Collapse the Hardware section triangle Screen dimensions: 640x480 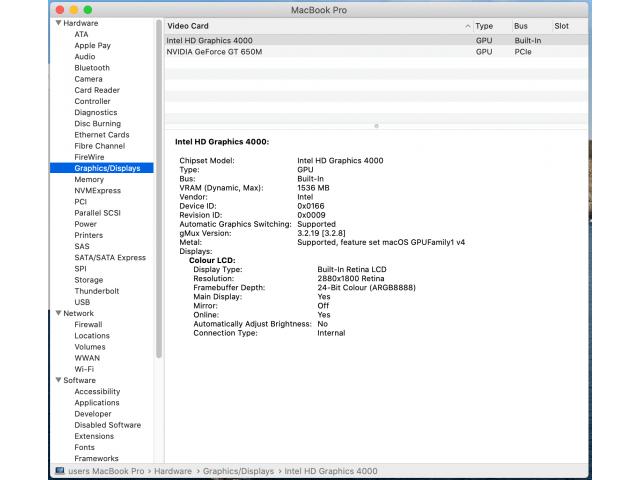[x=58, y=23]
